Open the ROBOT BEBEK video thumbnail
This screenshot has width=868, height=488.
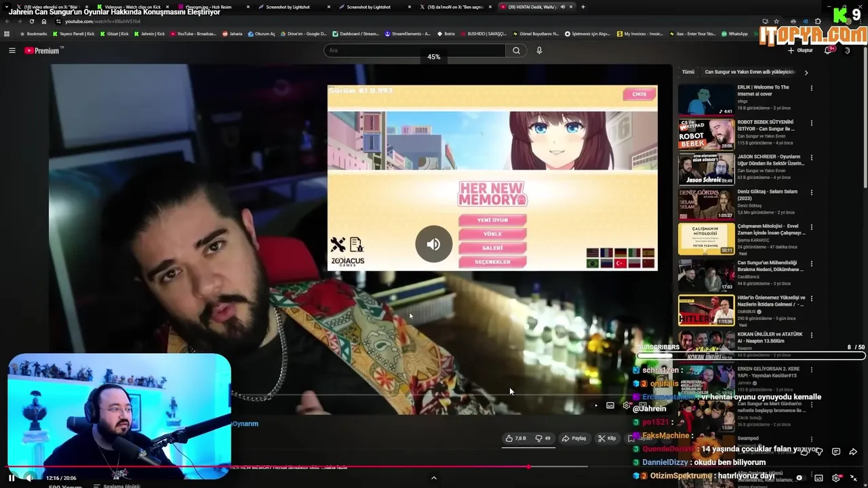coord(707,134)
